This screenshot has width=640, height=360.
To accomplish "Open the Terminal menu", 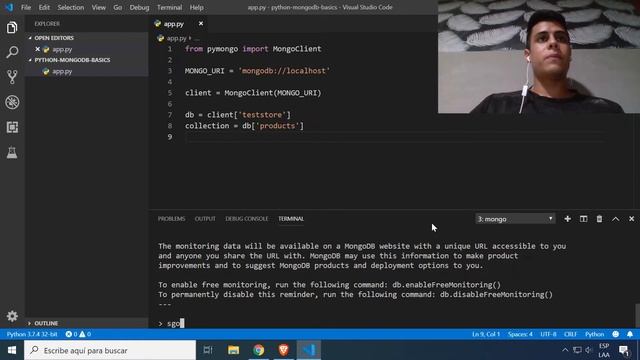I will (169, 7).
